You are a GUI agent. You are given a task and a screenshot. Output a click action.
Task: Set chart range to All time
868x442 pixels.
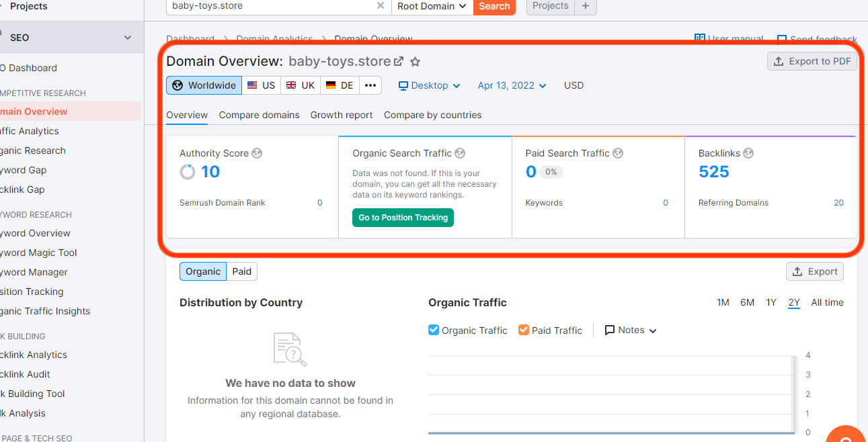[x=827, y=302]
